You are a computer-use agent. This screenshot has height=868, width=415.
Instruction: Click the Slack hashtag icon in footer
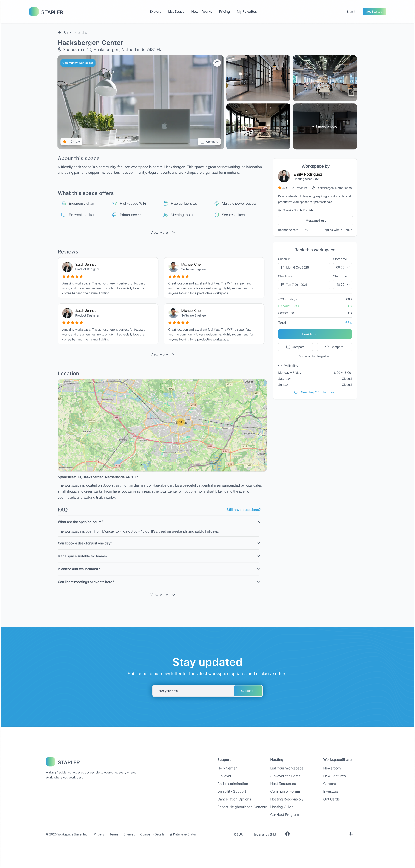[x=351, y=834]
